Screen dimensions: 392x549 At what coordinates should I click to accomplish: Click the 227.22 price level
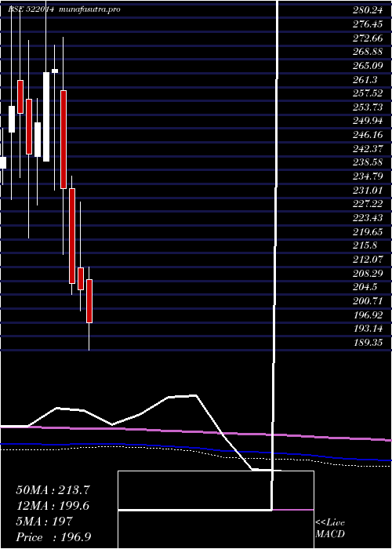click(x=368, y=204)
